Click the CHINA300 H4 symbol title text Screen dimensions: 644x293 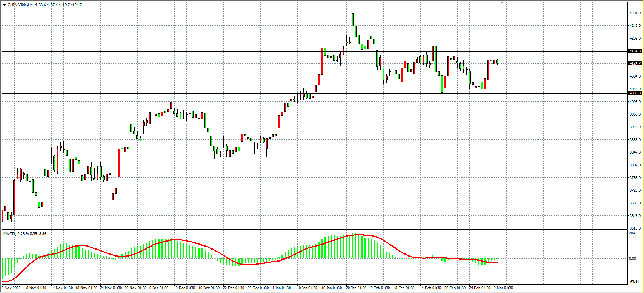click(20, 5)
